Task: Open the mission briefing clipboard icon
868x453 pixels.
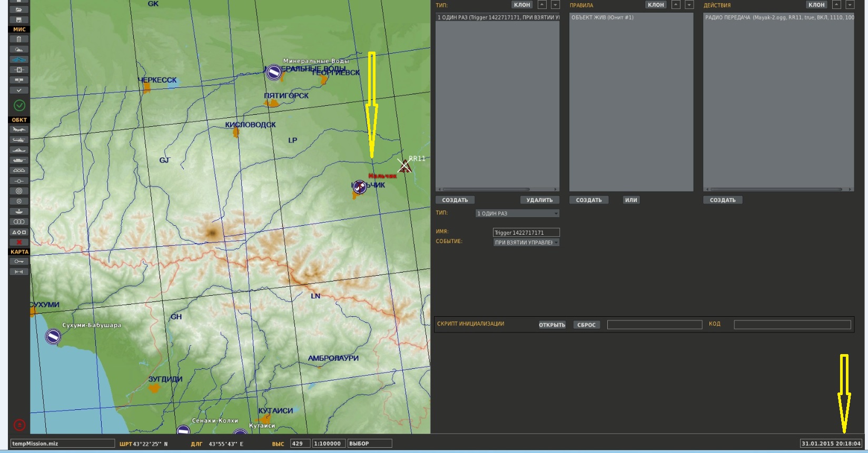Action: [19, 39]
